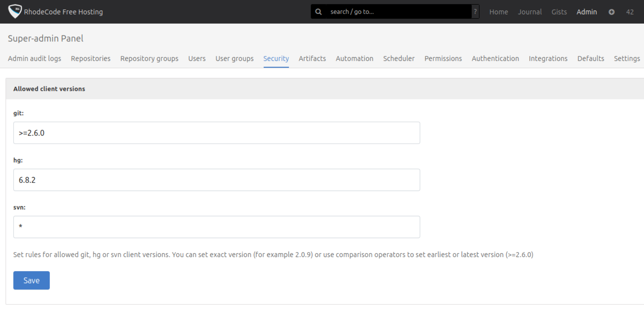This screenshot has height=313, width=644.
Task: Open the Scheduler tab
Action: [399, 59]
